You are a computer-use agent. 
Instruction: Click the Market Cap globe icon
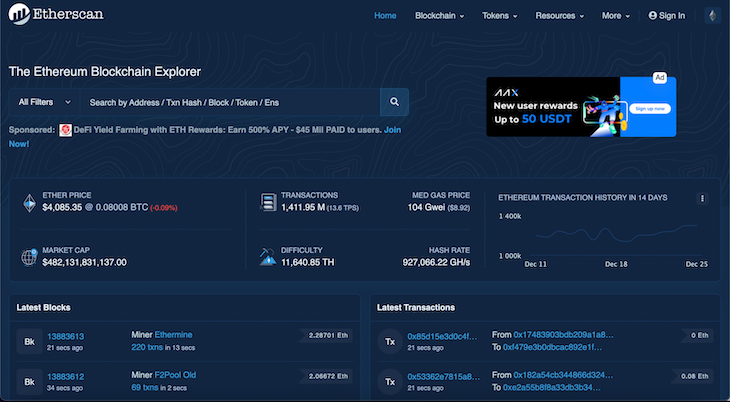pos(29,257)
